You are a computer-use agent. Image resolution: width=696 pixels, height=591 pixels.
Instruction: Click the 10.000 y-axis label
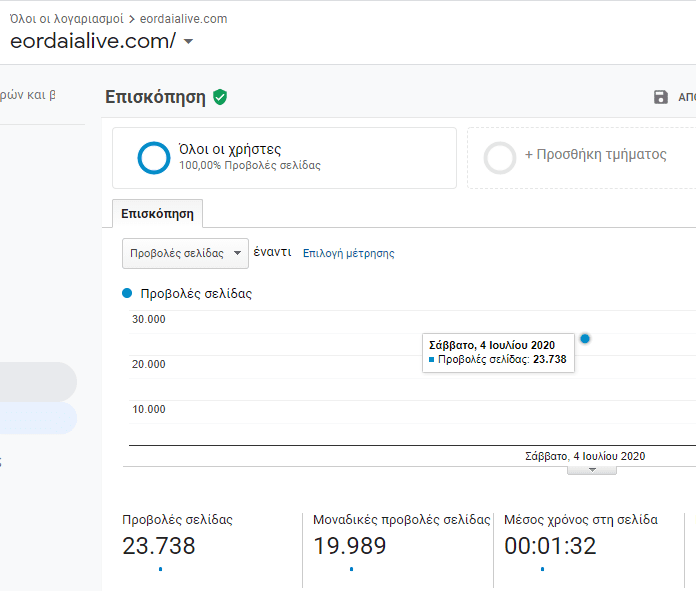point(149,409)
